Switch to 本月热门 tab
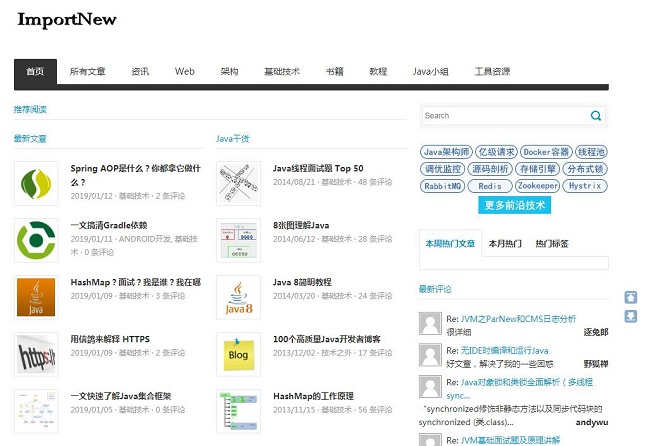The height and width of the screenshot is (446, 660). point(505,244)
